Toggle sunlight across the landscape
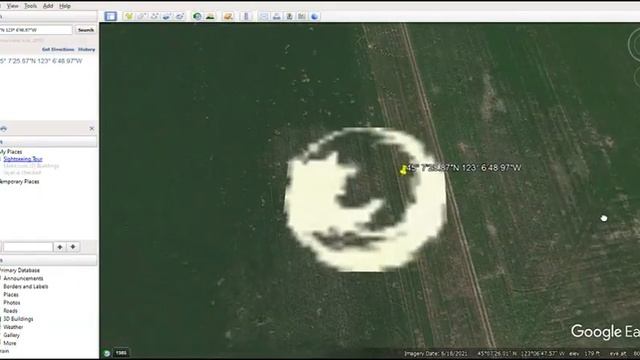 (x=210, y=16)
